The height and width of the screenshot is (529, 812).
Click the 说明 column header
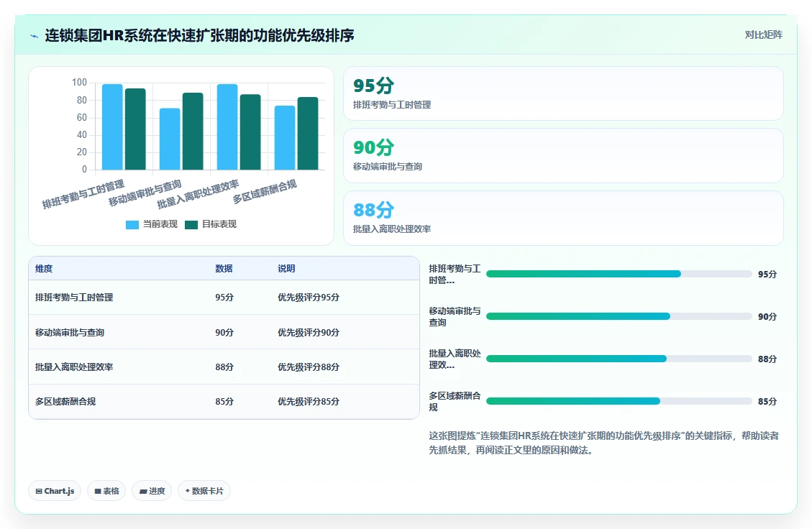286,269
